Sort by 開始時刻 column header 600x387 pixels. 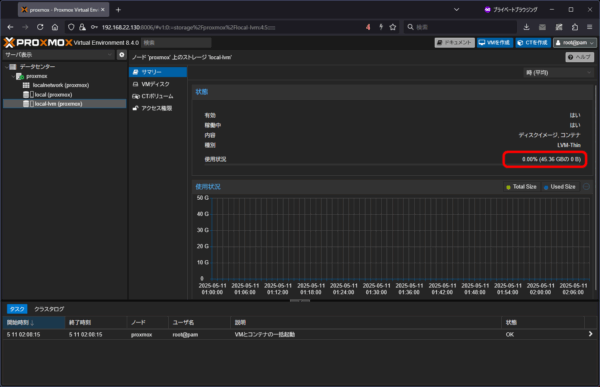click(34, 323)
